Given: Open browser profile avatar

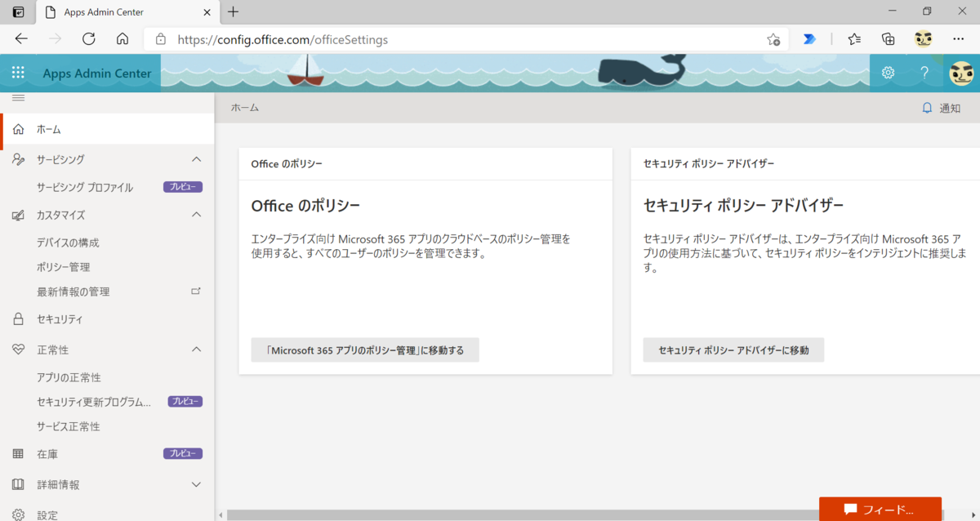Looking at the screenshot, I should point(923,38).
